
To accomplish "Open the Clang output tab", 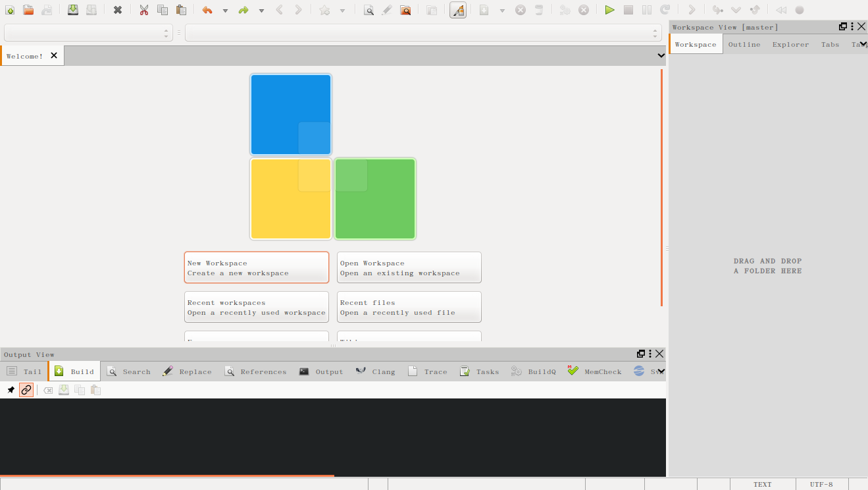I will 376,371.
